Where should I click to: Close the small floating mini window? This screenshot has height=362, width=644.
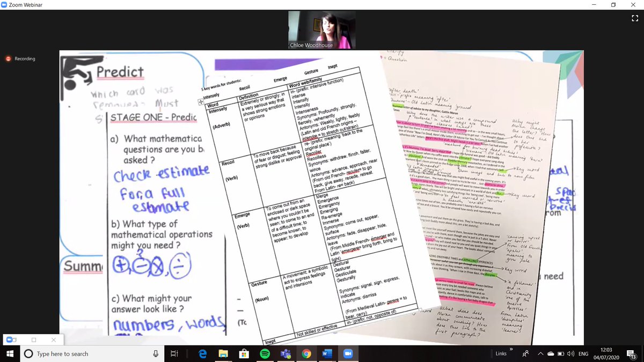tap(53, 339)
